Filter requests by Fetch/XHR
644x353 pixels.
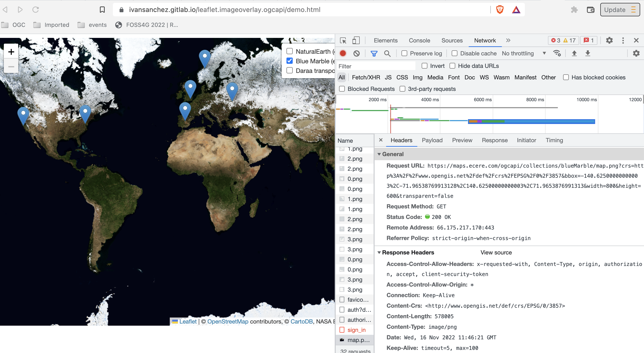(x=366, y=77)
